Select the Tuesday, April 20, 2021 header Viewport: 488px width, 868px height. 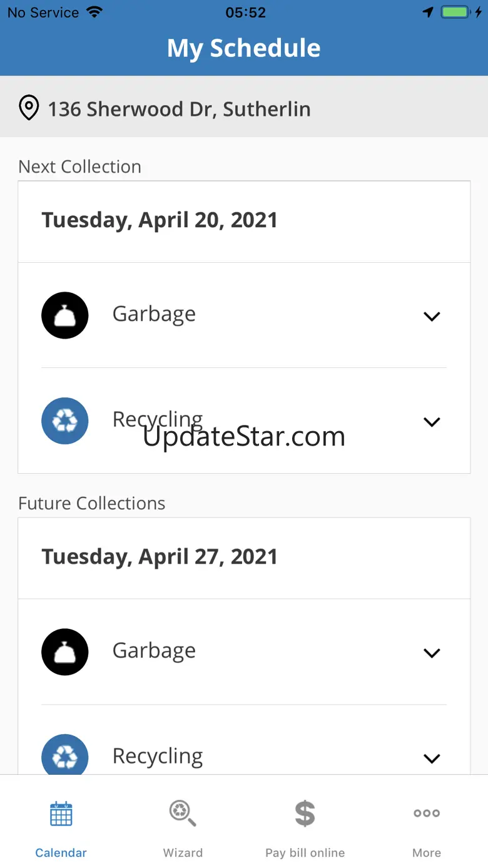tap(160, 220)
